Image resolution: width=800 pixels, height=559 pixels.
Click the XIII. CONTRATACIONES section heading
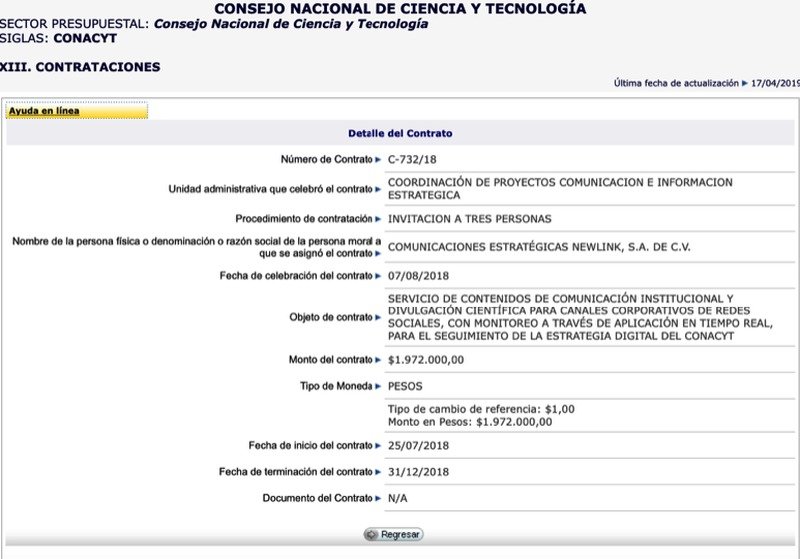pyautogui.click(x=80, y=67)
